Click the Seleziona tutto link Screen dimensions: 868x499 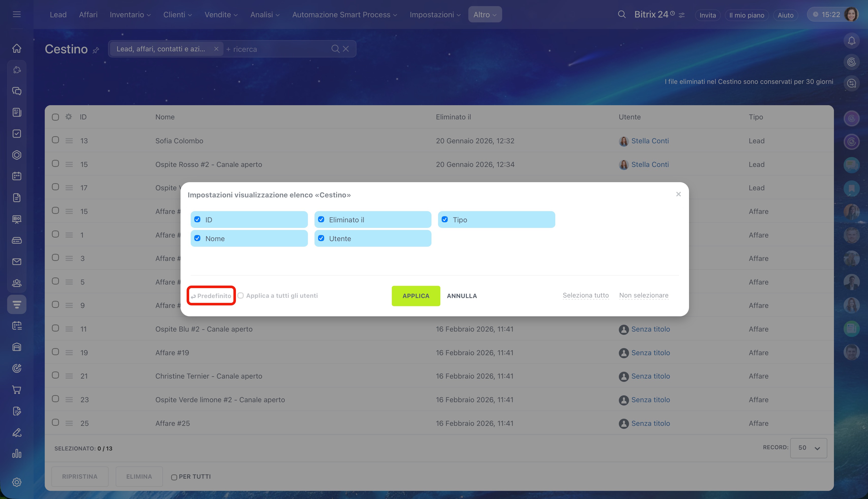[x=586, y=295]
